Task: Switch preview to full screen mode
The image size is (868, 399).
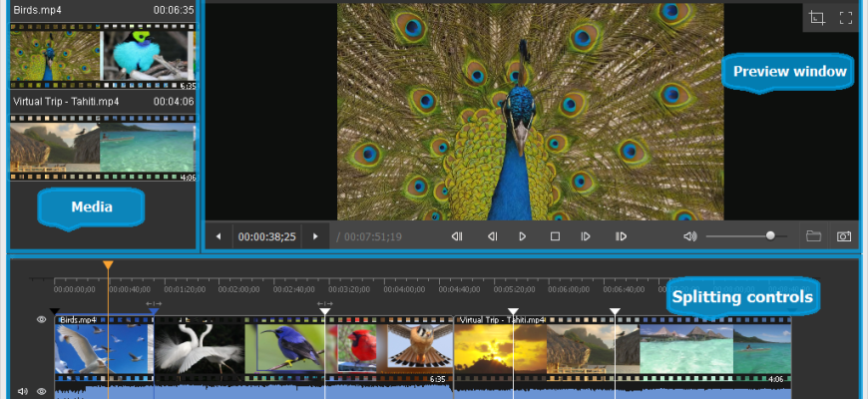Action: point(845,18)
